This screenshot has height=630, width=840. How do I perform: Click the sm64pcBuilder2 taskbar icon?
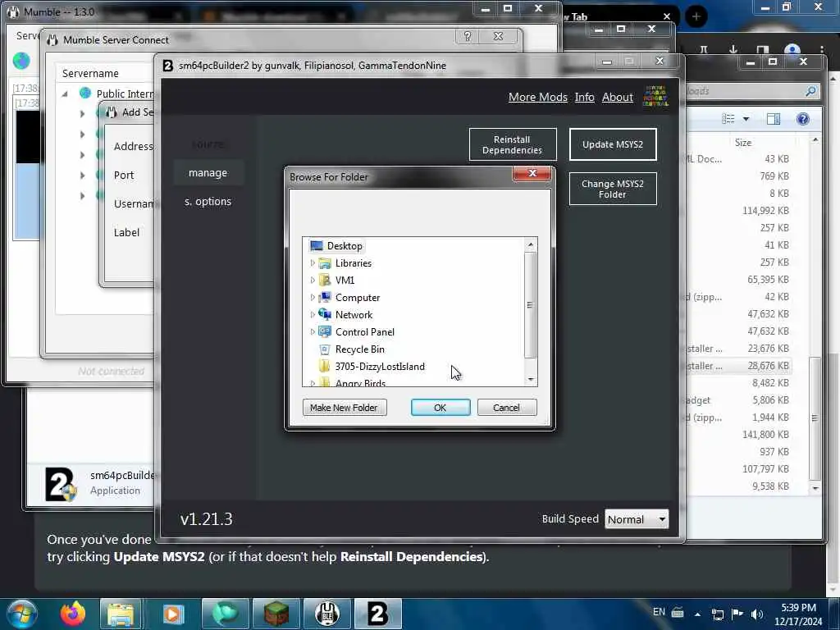point(378,614)
